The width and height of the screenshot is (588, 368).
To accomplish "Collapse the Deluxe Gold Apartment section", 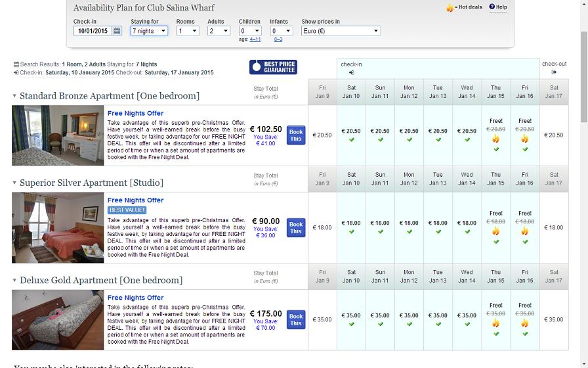I will point(14,280).
